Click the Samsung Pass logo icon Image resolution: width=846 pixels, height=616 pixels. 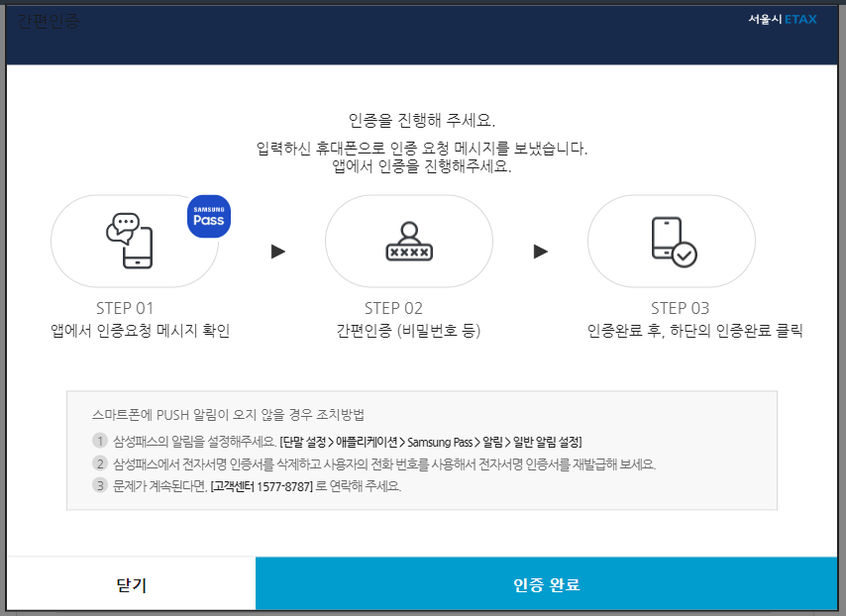pyautogui.click(x=209, y=216)
